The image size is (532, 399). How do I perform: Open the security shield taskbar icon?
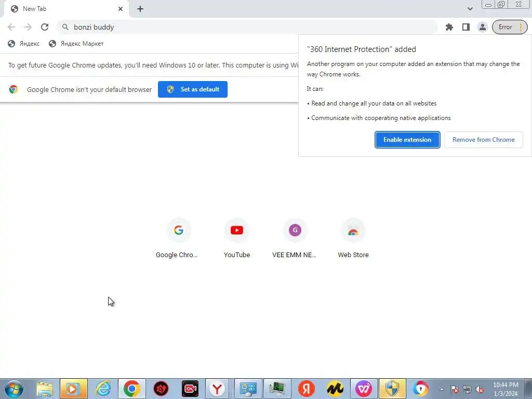pyautogui.click(x=392, y=389)
